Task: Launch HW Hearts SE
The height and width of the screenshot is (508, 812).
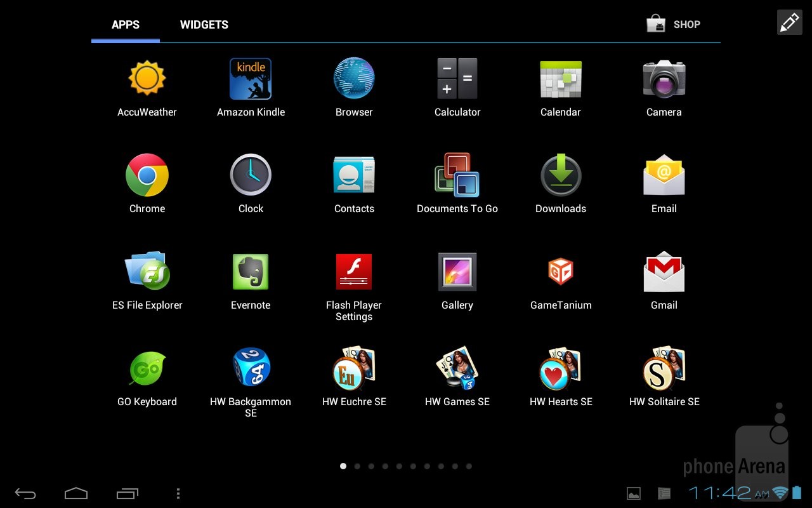Action: point(561,368)
